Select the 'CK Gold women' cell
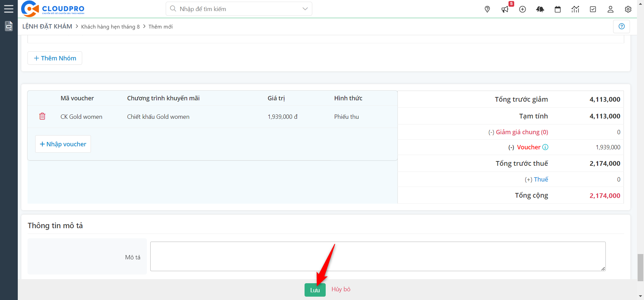This screenshot has width=644, height=300. (x=81, y=116)
